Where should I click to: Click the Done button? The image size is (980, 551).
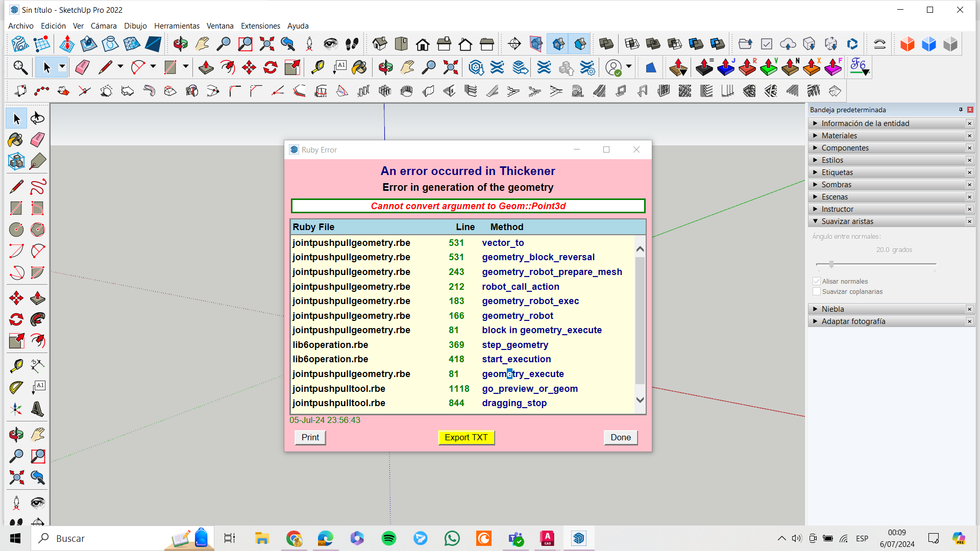click(x=620, y=437)
